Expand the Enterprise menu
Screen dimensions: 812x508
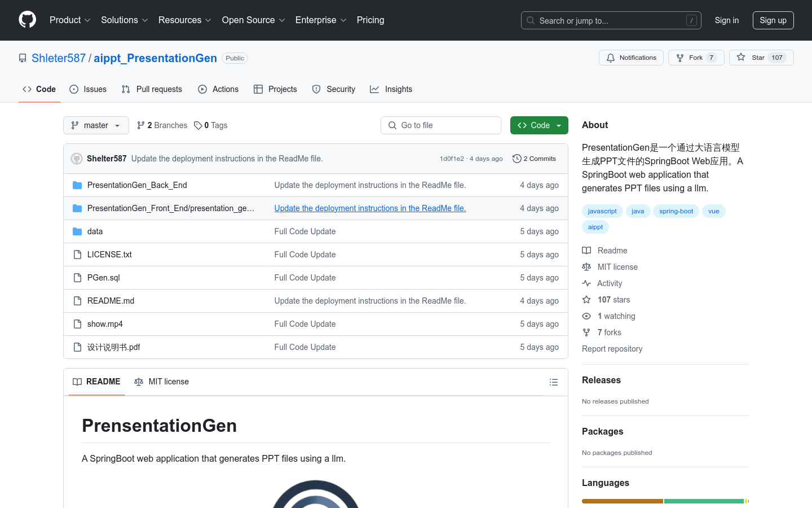321,20
